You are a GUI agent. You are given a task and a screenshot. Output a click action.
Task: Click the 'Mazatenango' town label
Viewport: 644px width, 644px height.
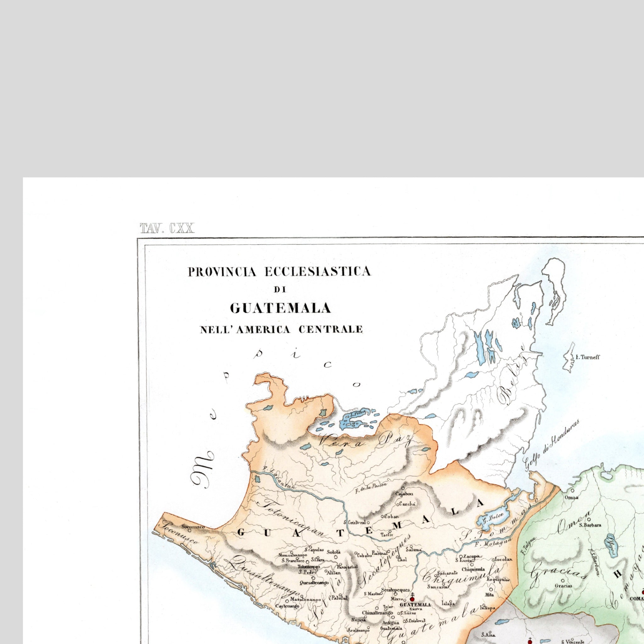click(x=306, y=599)
